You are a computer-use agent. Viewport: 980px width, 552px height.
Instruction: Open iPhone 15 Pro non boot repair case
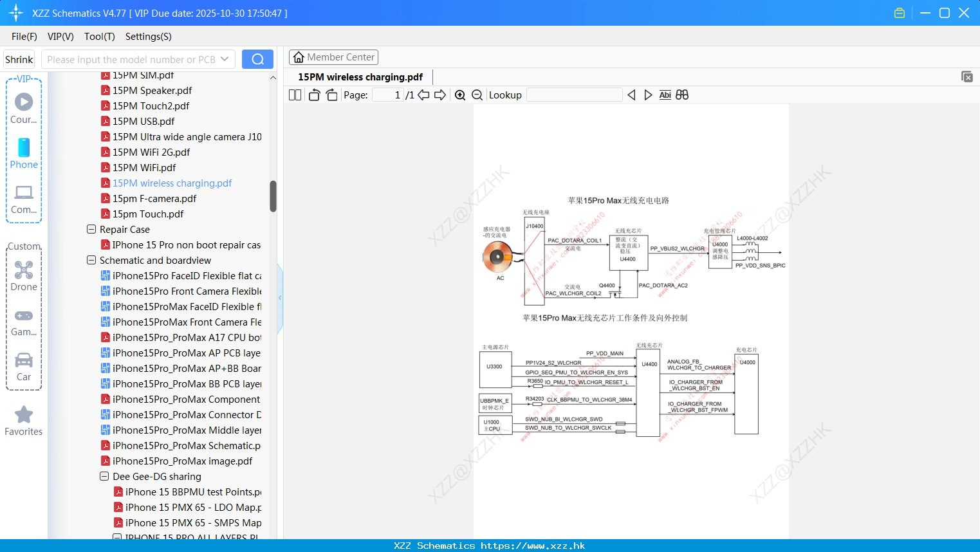pyautogui.click(x=181, y=245)
